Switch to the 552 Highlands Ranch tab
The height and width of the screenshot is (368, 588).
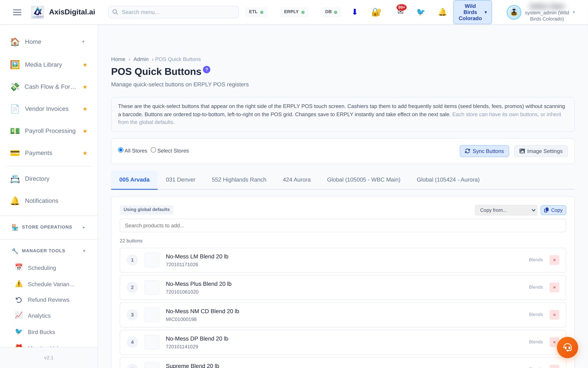coord(239,180)
